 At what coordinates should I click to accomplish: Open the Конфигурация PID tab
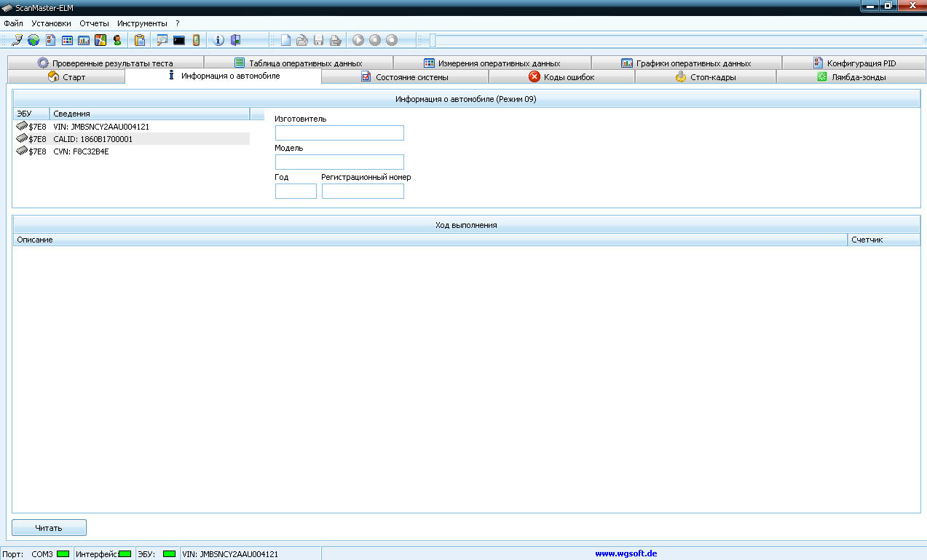[x=854, y=63]
